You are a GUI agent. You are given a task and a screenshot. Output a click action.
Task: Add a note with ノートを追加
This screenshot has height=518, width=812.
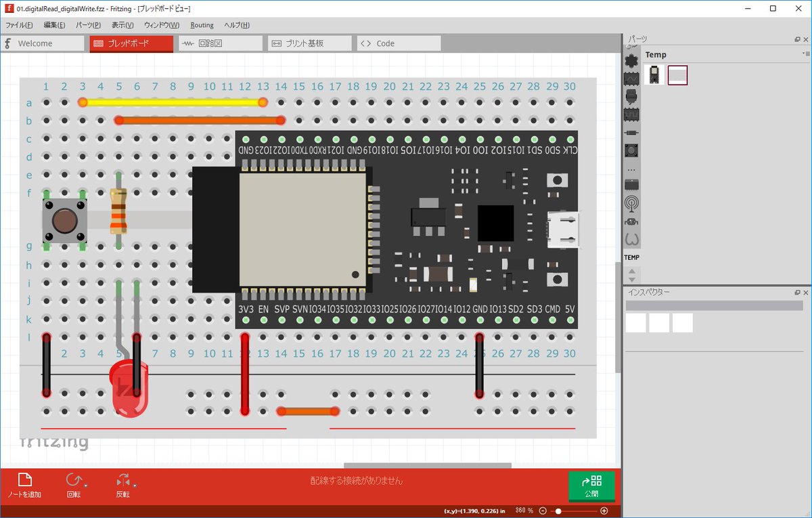pyautogui.click(x=24, y=485)
